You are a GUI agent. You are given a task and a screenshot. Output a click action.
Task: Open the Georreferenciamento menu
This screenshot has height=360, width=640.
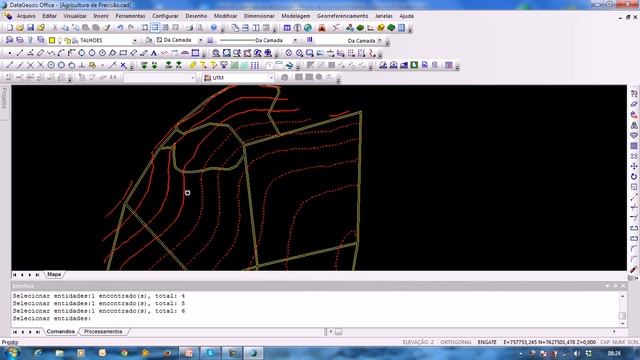pos(342,16)
